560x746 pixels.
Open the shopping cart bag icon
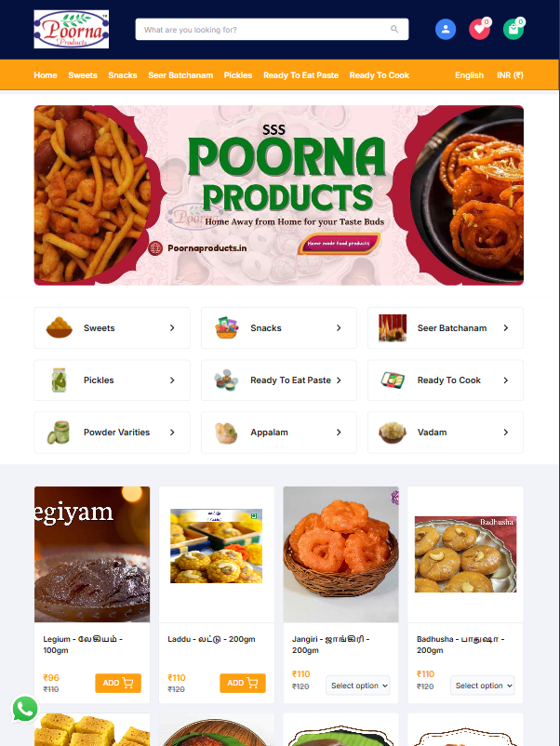click(513, 30)
